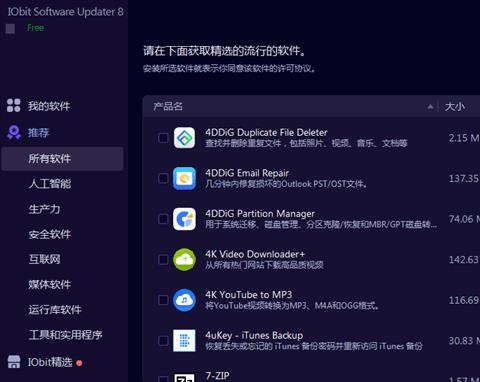480x382 pixels.
Task: Click the 推荐 ribbon badge icon
Action: [x=14, y=132]
